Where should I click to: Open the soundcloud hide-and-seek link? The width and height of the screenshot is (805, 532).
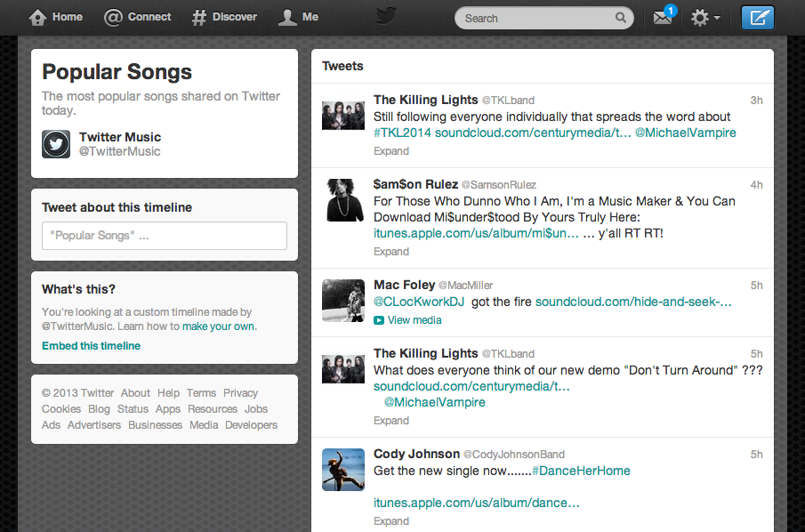tap(633, 302)
